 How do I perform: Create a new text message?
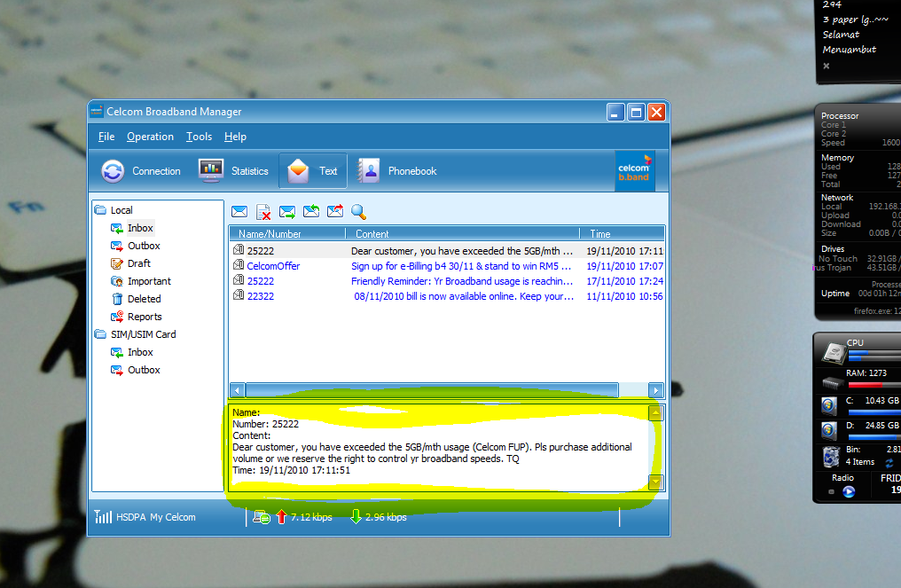[x=239, y=211]
